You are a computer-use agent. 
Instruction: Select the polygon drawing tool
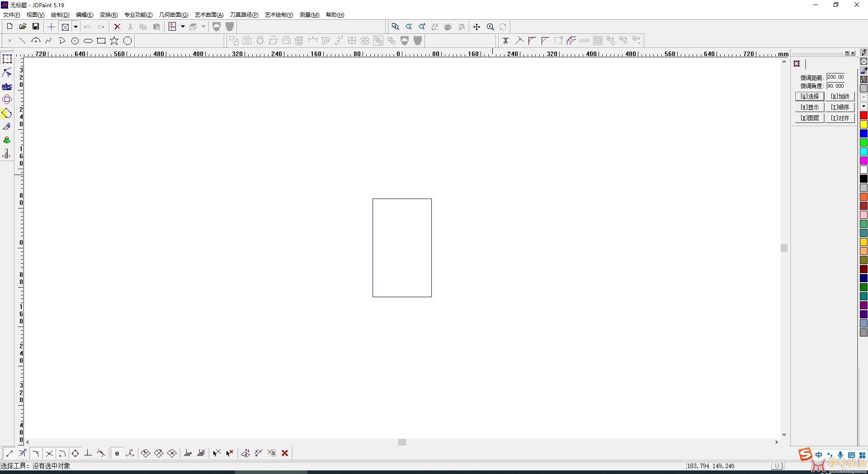pos(127,41)
